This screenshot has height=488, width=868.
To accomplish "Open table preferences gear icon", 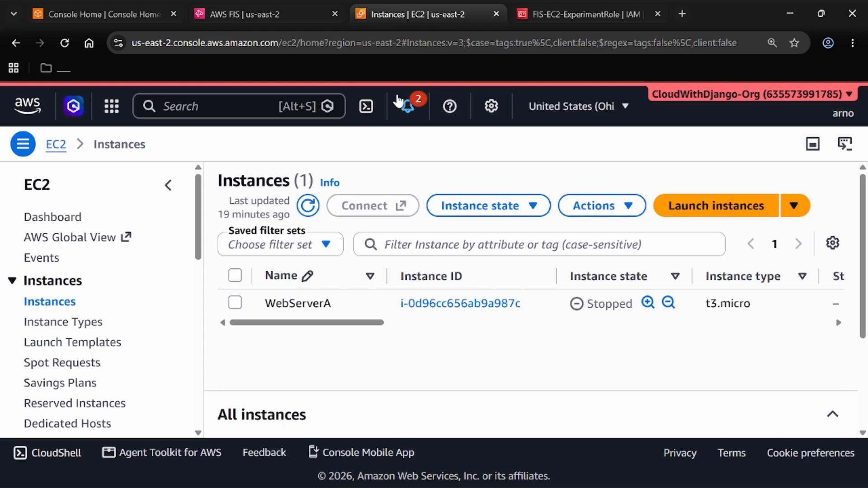I will pos(832,243).
